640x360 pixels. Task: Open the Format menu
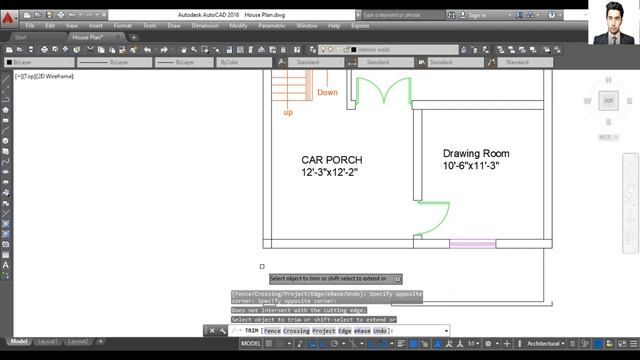(x=122, y=26)
